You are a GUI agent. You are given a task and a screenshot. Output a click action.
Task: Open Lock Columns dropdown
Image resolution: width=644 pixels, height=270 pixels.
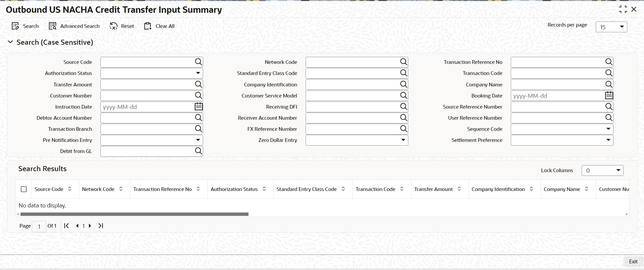[x=602, y=170]
